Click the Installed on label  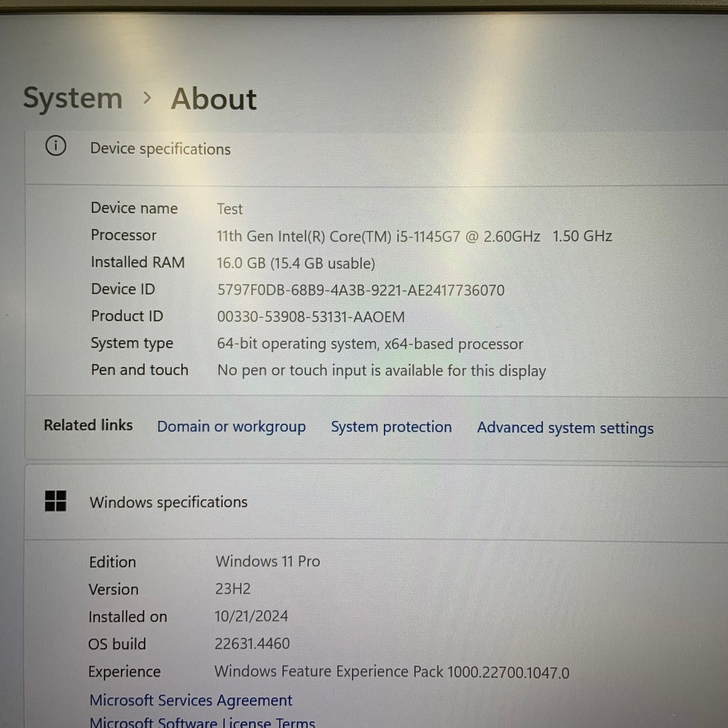coord(127,617)
